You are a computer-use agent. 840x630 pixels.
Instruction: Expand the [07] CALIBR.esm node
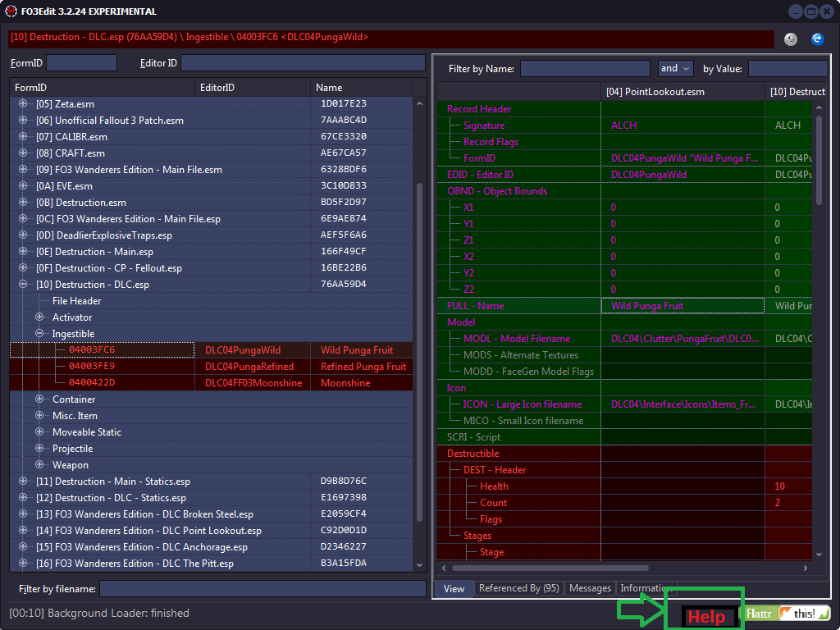(23, 137)
